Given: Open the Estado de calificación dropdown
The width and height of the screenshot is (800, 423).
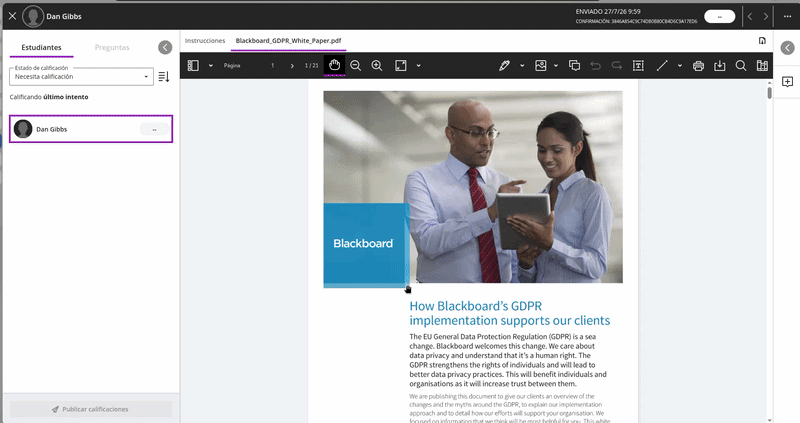Looking at the screenshot, I should point(81,77).
